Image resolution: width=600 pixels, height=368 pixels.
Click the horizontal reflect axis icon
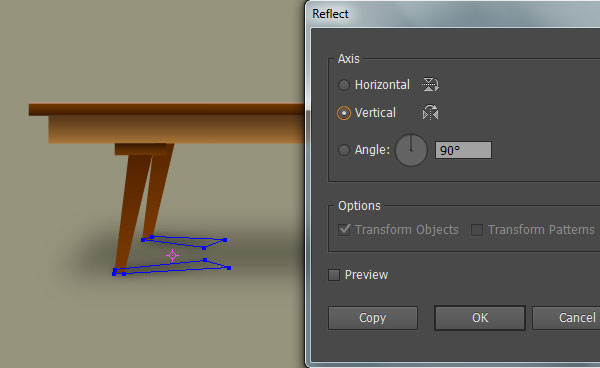[430, 84]
